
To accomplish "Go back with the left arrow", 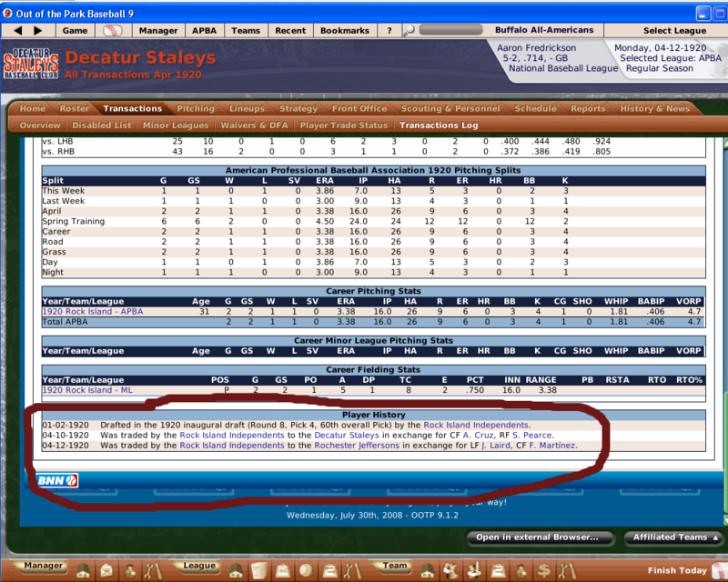I will point(18,31).
